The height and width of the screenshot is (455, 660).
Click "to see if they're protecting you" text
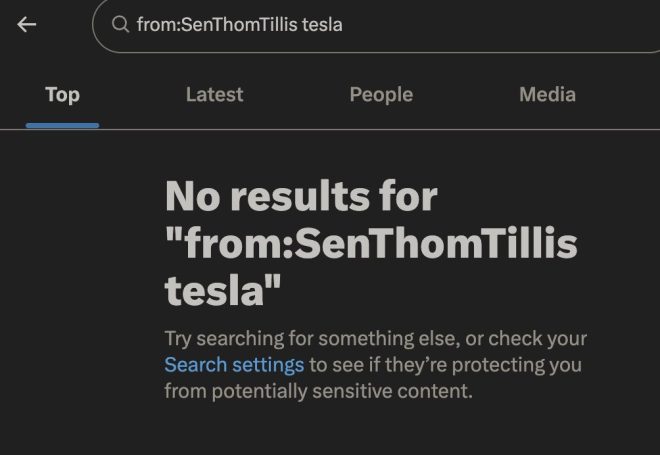click(445, 365)
